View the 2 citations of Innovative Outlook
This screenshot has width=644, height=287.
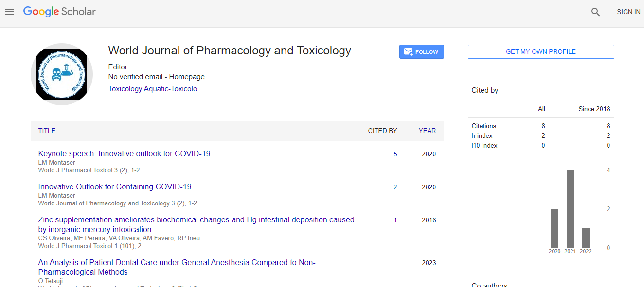395,187
